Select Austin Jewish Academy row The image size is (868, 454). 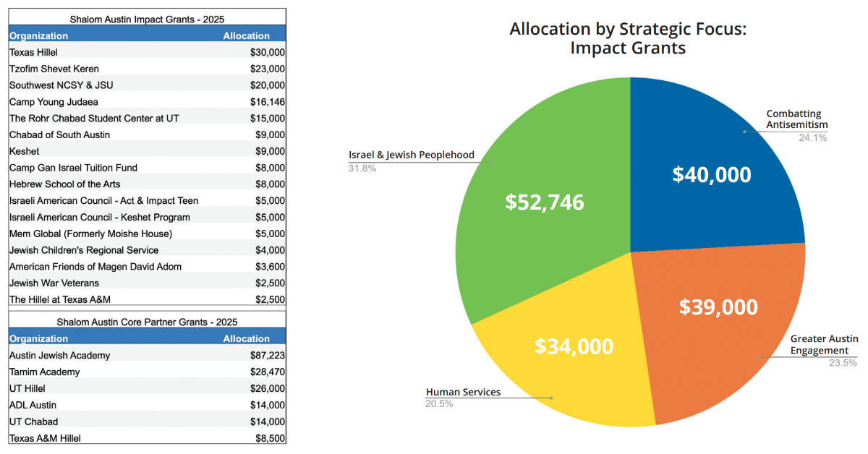[x=147, y=356]
